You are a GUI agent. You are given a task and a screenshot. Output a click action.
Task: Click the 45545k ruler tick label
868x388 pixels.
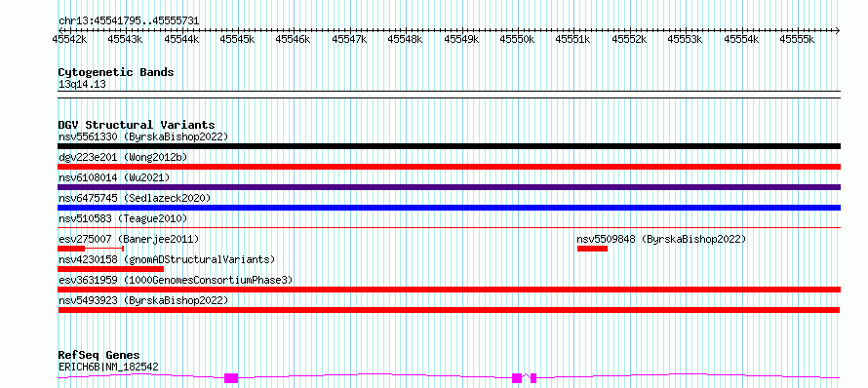point(238,39)
